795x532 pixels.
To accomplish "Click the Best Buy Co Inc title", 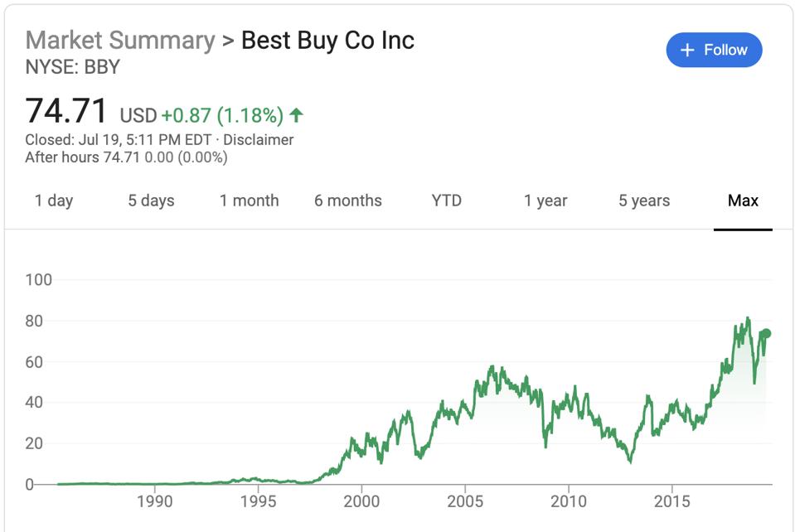I will point(327,40).
